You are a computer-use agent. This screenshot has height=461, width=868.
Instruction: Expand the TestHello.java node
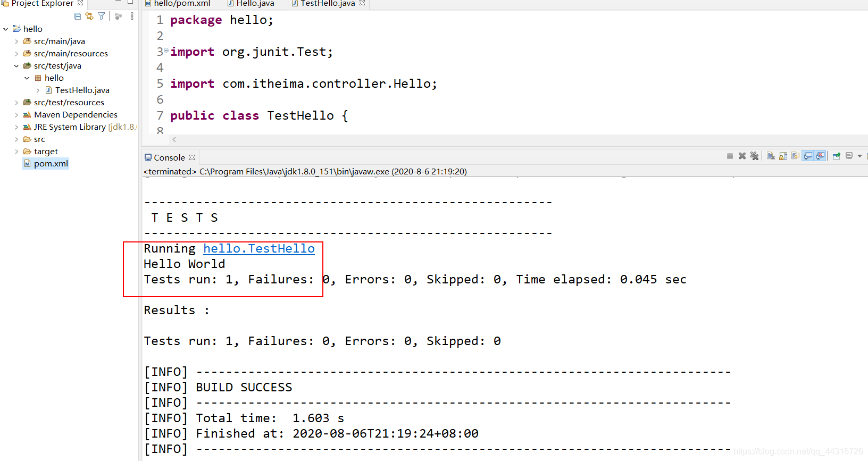point(38,90)
